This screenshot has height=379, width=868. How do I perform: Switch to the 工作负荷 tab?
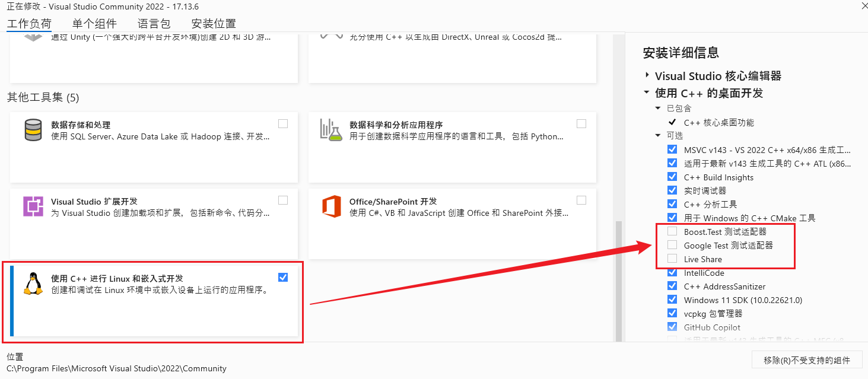tap(29, 24)
